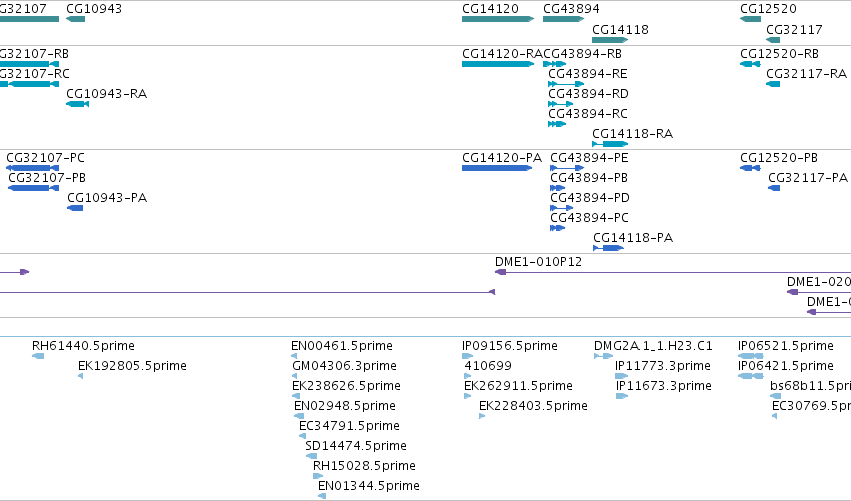This screenshot has height=501, width=851.
Task: Select the SD14474.5prime EST glyph
Action: (311, 456)
